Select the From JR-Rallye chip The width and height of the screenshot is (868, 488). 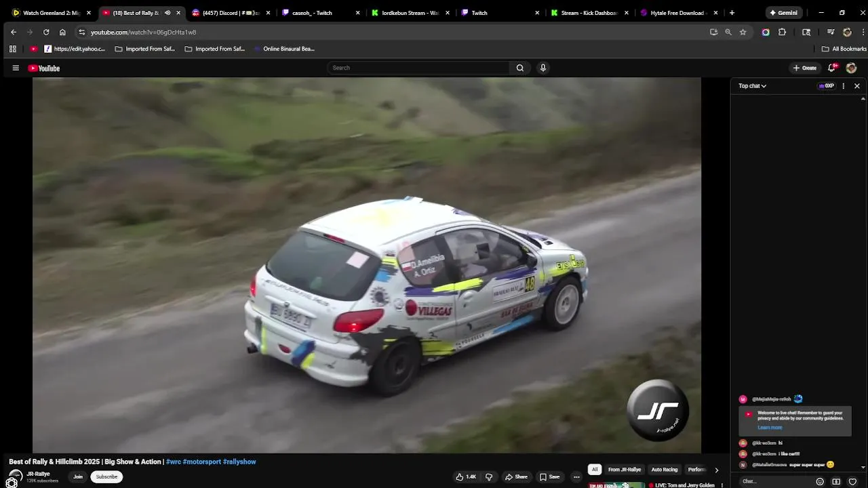tap(625, 470)
